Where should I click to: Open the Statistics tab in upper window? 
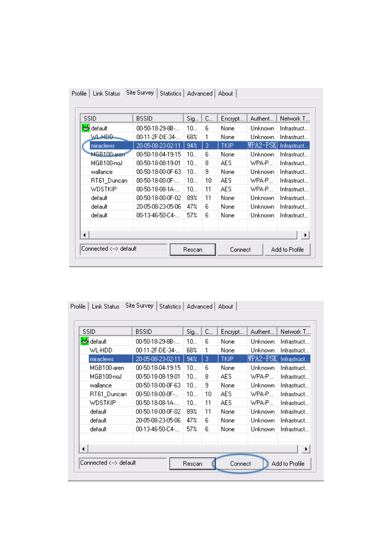tap(171, 93)
